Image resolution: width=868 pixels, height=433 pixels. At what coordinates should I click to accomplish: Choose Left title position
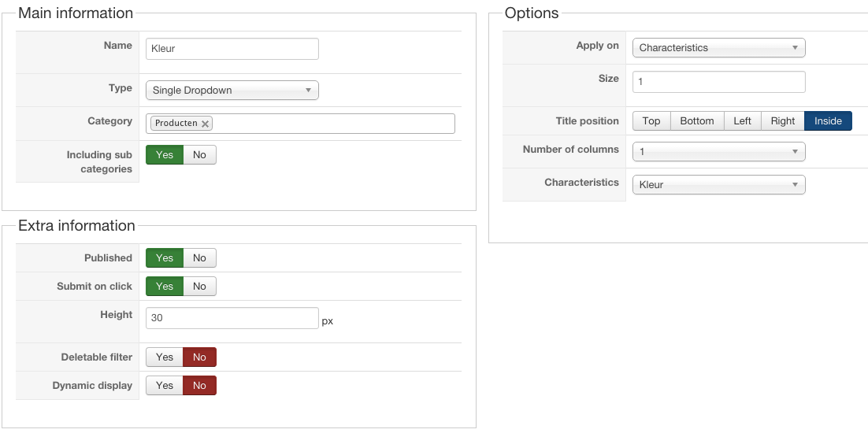pyautogui.click(x=743, y=121)
